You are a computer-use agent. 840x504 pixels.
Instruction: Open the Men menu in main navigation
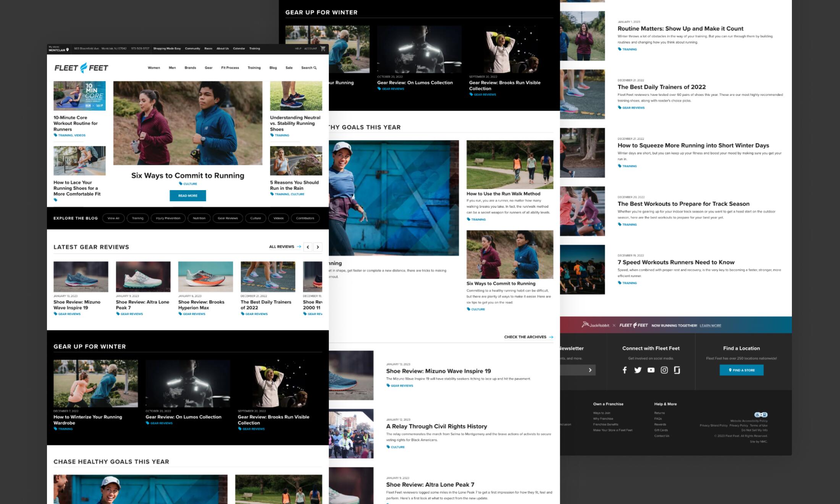point(172,68)
